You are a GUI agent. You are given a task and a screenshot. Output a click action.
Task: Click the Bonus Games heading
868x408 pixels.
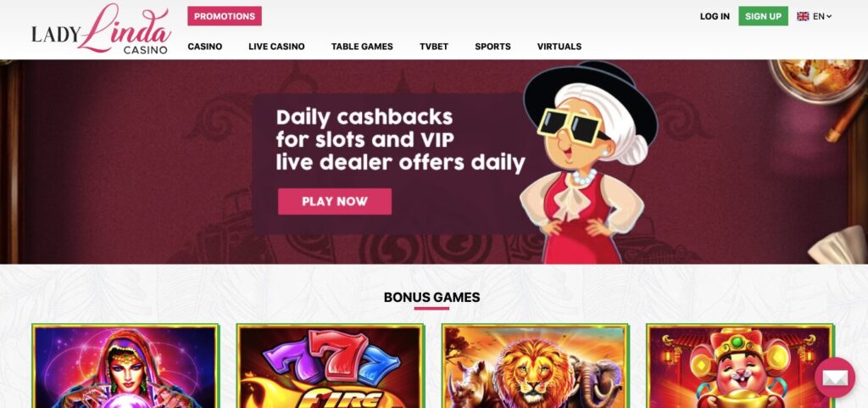pos(431,297)
